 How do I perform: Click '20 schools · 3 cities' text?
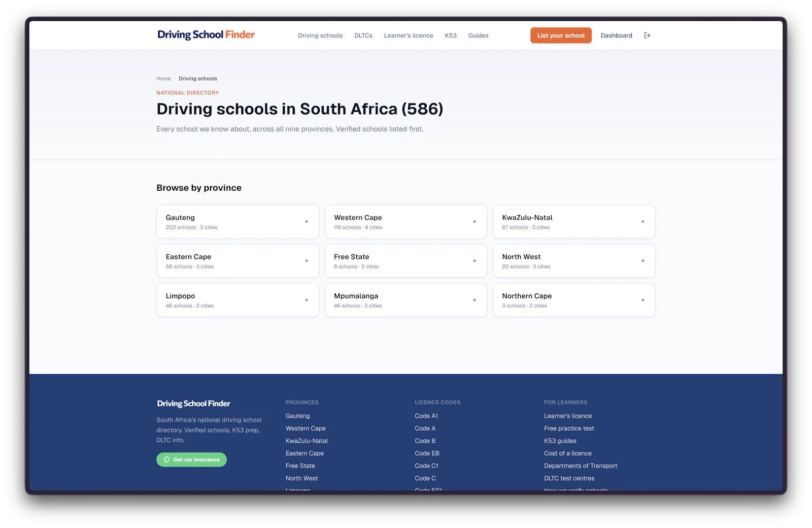click(x=526, y=267)
